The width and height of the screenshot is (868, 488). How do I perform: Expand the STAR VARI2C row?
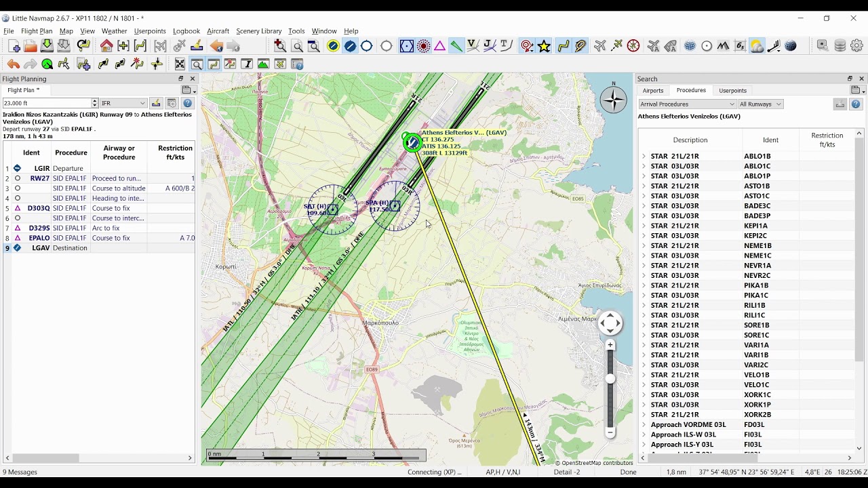click(x=644, y=365)
